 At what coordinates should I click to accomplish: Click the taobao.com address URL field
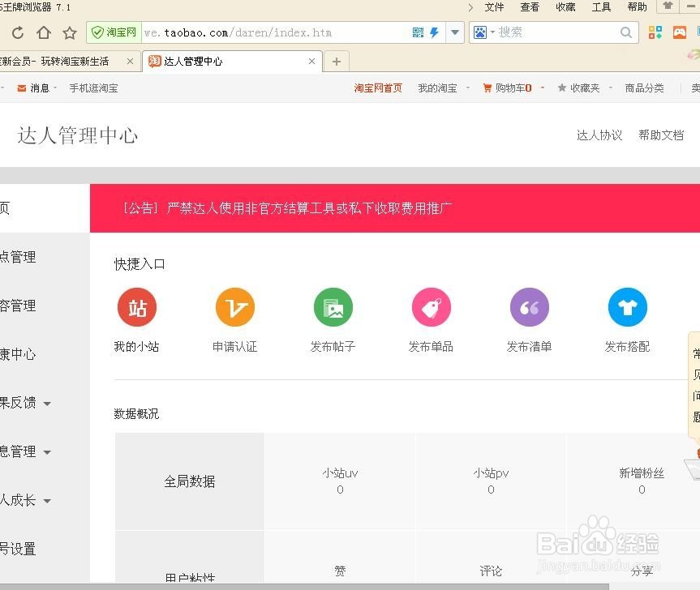point(277,32)
